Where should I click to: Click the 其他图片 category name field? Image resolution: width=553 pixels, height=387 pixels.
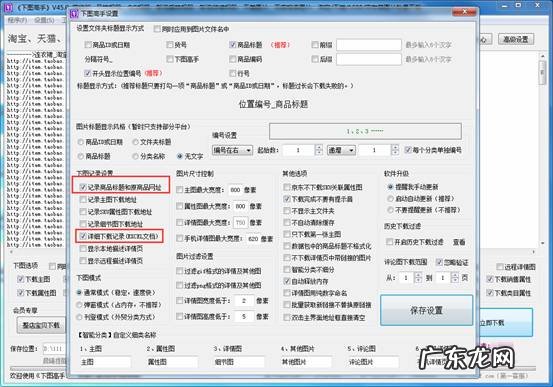pyautogui.click(x=306, y=362)
